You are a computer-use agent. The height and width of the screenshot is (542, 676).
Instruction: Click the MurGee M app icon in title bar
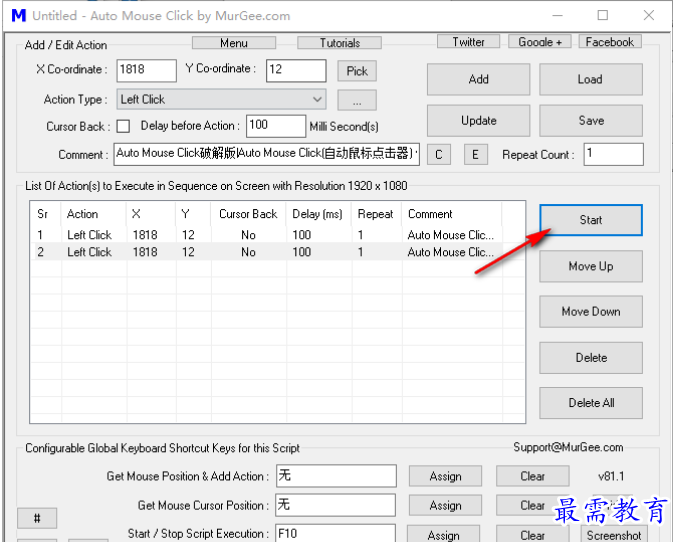tap(19, 16)
